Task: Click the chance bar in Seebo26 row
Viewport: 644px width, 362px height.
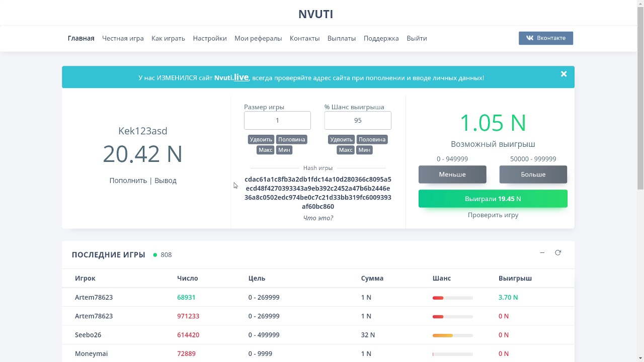Action: [x=453, y=335]
